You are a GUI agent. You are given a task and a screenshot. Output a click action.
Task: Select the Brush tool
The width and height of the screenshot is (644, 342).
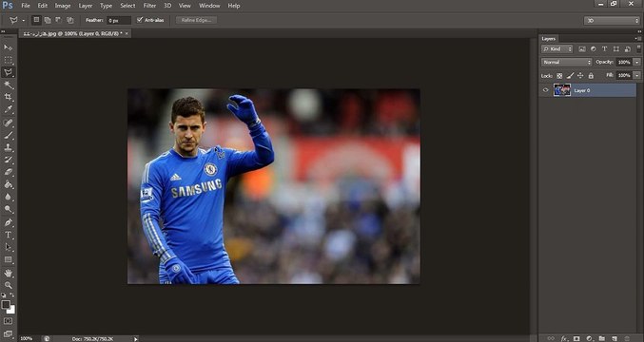point(8,135)
